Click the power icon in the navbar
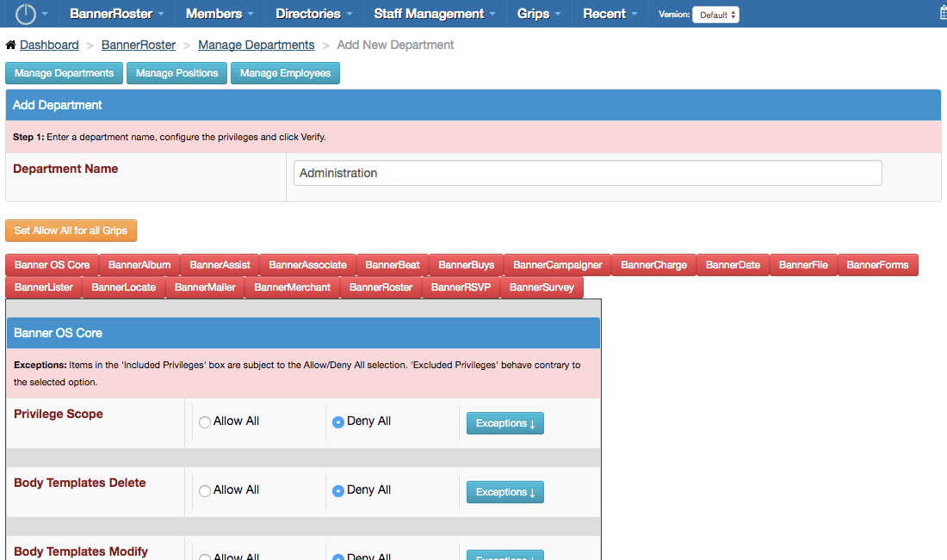Image resolution: width=947 pixels, height=560 pixels. pos(25,14)
